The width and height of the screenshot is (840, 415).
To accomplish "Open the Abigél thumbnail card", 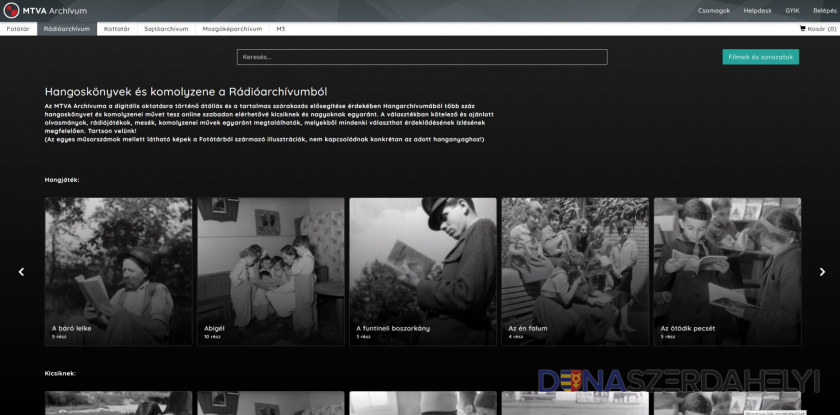I will point(271,271).
